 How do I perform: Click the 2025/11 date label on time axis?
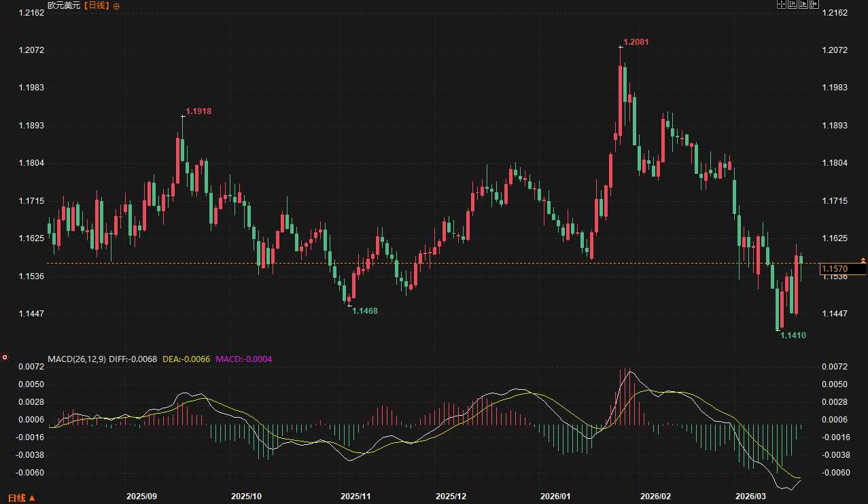[356, 497]
